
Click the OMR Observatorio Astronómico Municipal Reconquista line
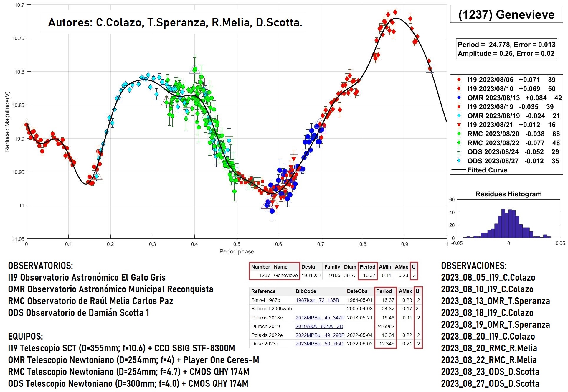(110, 289)
